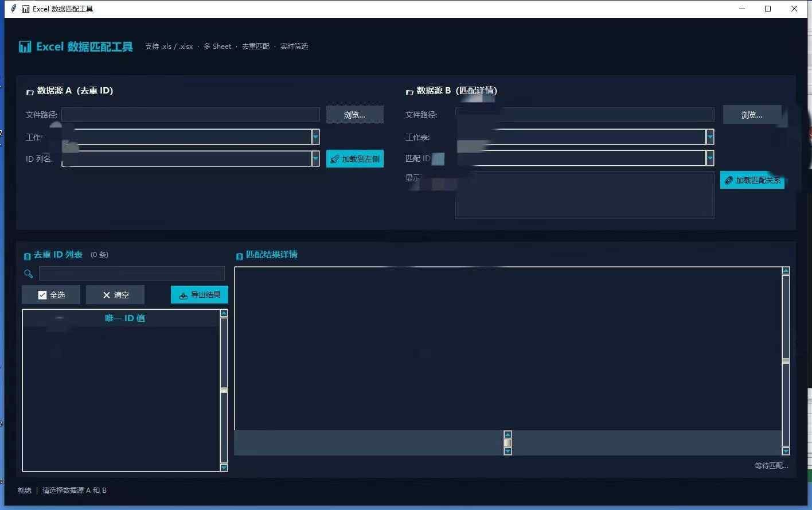Viewport: 812px width, 510px height.
Task: Click the 请选择数据源 A 和 B message
Action: (x=75, y=490)
